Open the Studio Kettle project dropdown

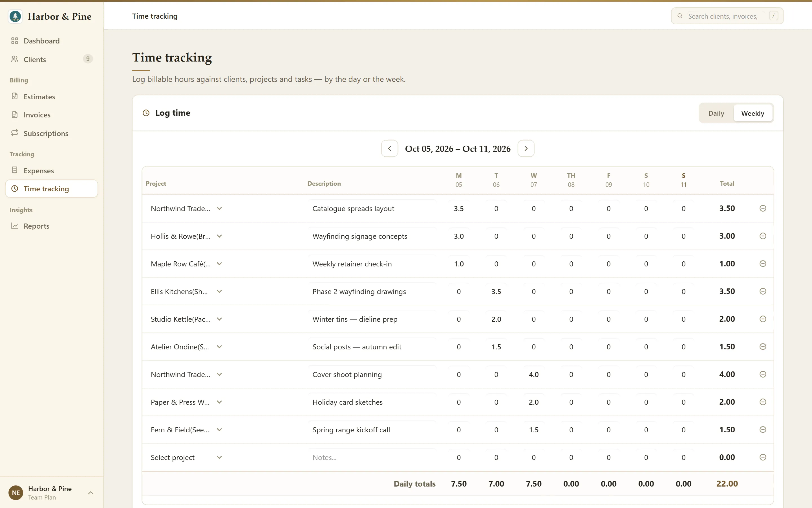click(187, 319)
